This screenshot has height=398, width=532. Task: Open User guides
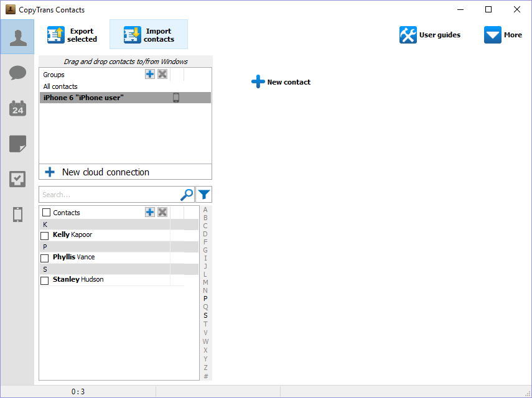[430, 35]
